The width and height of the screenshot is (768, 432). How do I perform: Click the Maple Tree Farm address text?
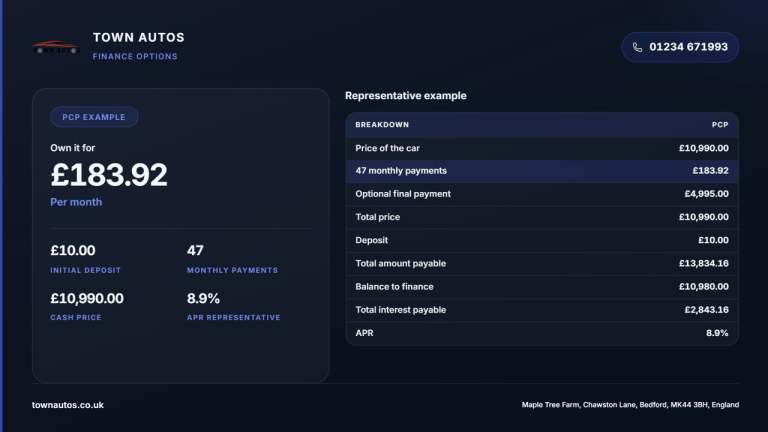630,405
